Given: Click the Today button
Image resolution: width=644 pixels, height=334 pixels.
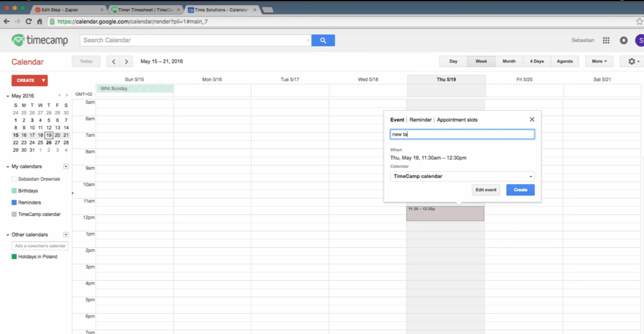Looking at the screenshot, I should coord(86,61).
